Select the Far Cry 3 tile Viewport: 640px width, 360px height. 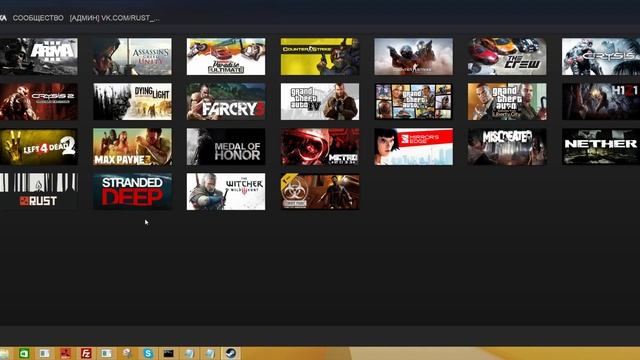226,101
